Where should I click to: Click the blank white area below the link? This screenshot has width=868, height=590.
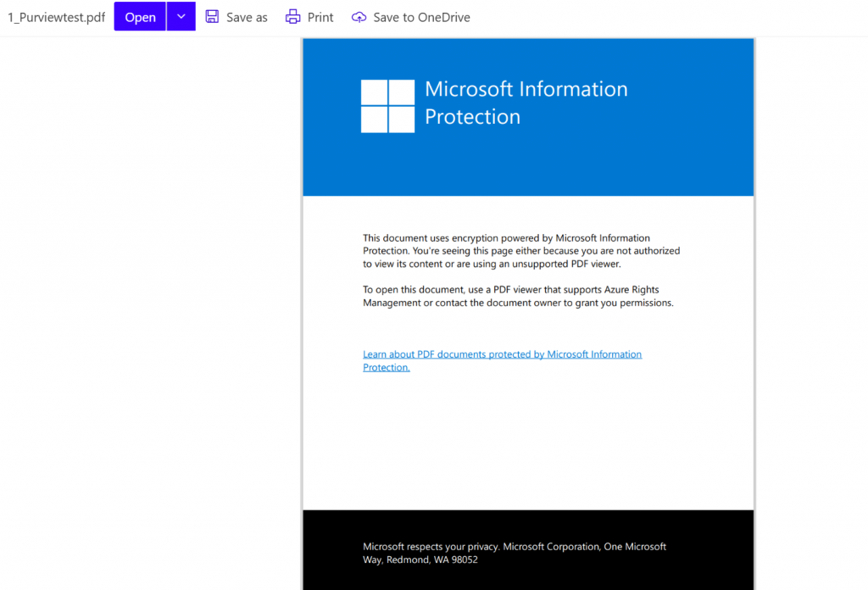click(x=526, y=441)
